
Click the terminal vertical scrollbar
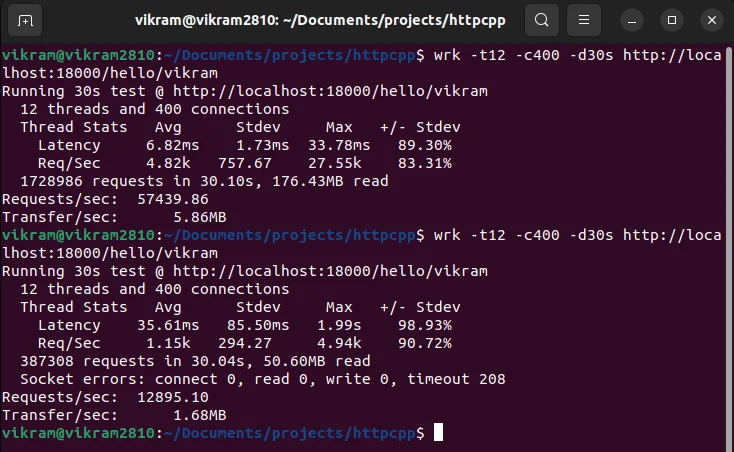click(729, 248)
